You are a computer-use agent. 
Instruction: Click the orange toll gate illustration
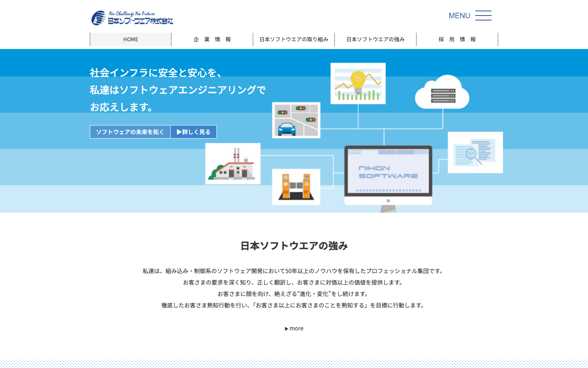pos(296,187)
